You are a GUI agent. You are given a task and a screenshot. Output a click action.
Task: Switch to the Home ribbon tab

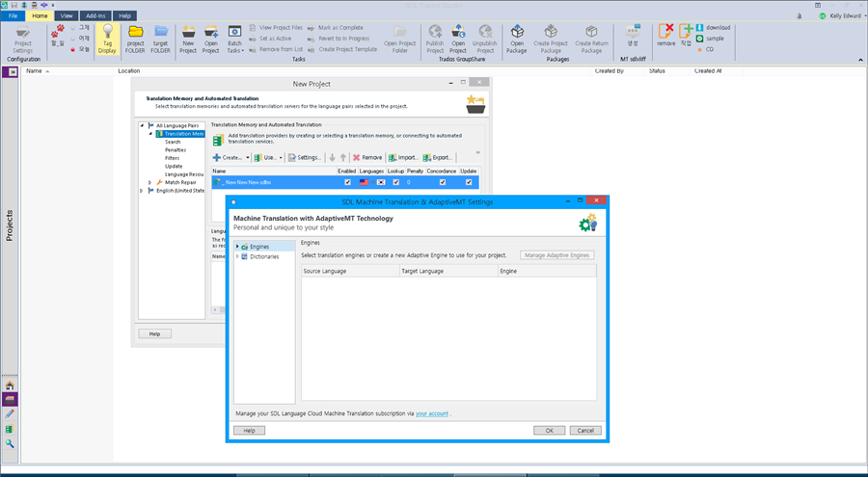[40, 16]
